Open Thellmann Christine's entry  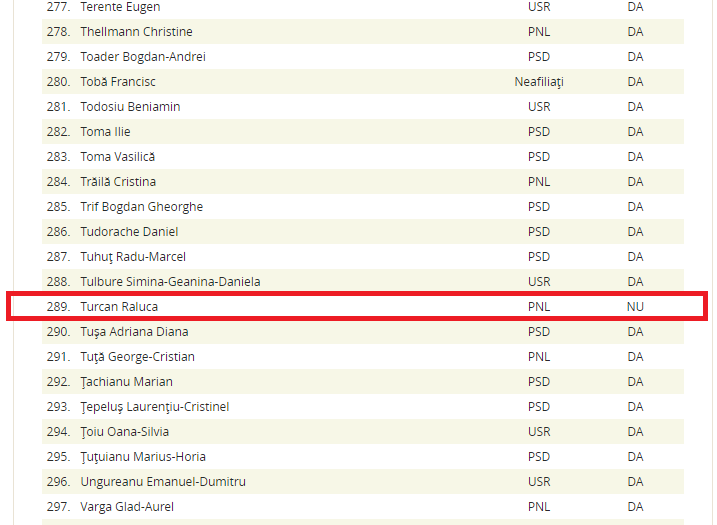(x=136, y=32)
